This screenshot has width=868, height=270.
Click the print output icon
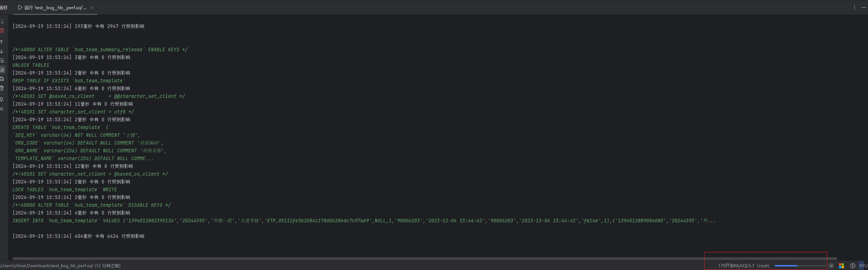[x=2, y=79]
